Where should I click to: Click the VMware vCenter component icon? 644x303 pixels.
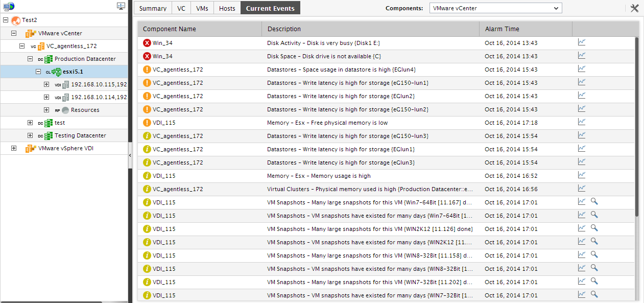point(31,33)
